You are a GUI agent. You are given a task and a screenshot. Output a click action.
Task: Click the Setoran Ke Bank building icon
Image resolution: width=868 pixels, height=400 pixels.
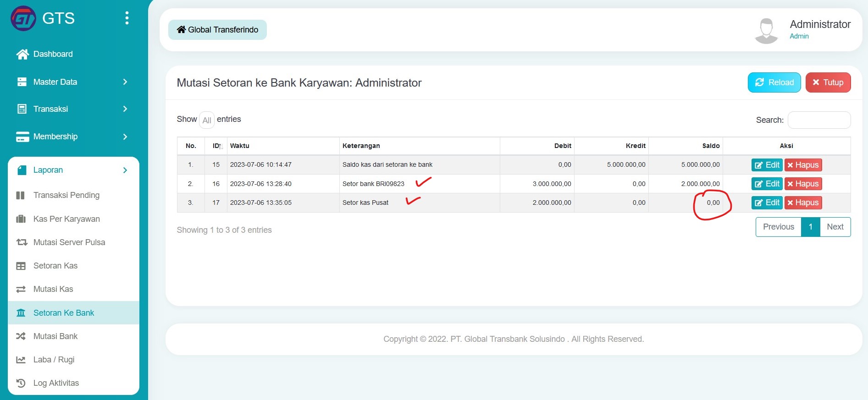[21, 313]
